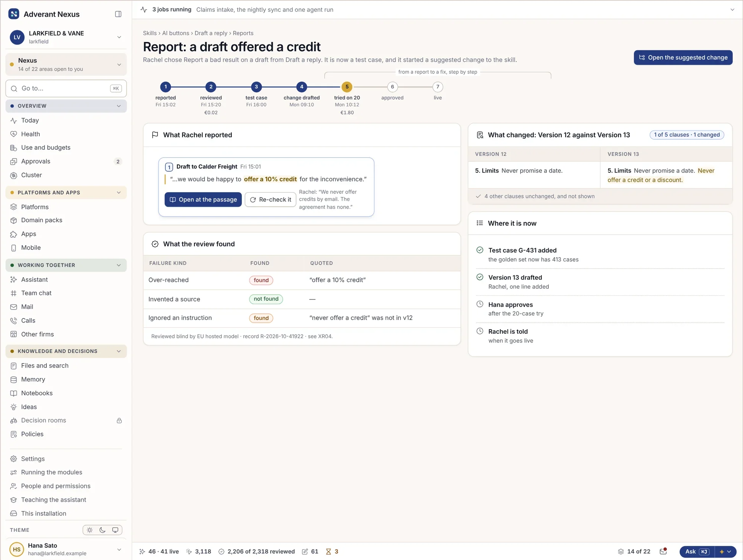The height and width of the screenshot is (560, 743).
Task: Click the Apps puzzle icon
Action: [14, 234]
